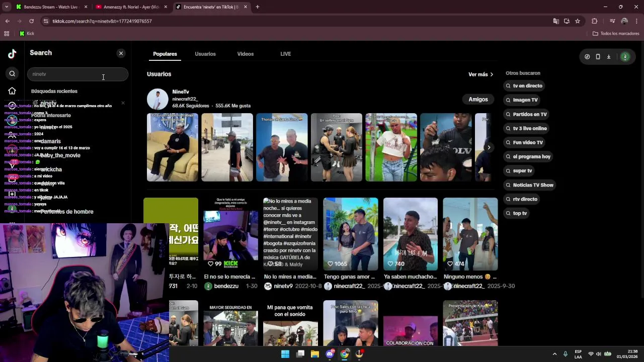The height and width of the screenshot is (362, 644).
Task: Bookmark this page with star icon
Action: tap(578, 21)
